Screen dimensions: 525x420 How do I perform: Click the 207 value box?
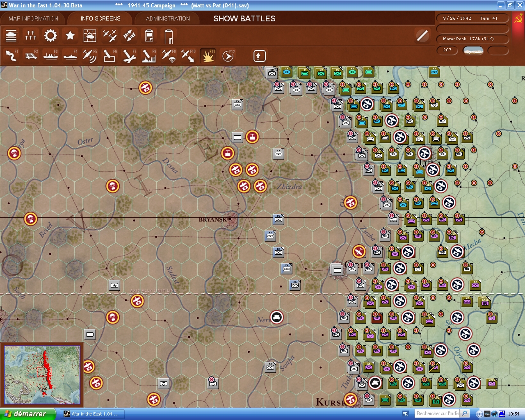point(447,50)
